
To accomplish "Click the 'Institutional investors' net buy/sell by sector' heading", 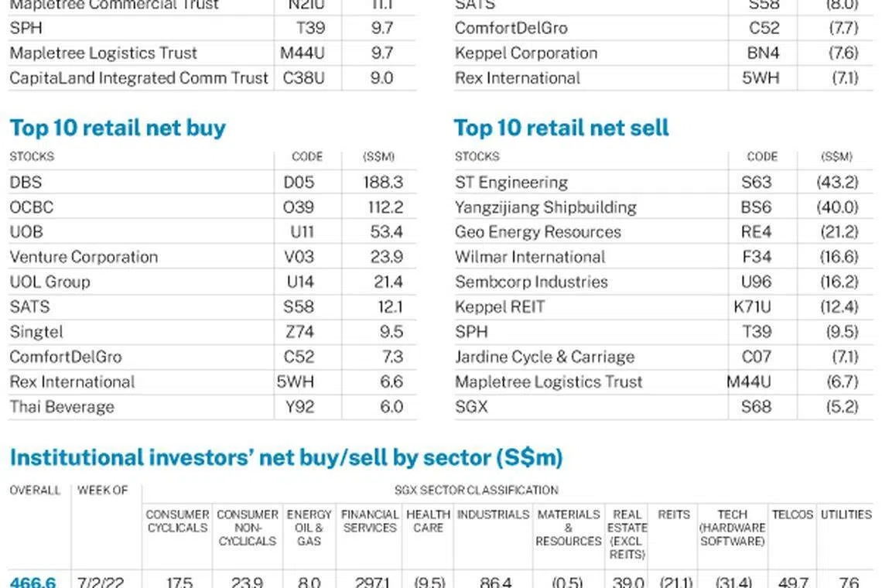I will (285, 457).
